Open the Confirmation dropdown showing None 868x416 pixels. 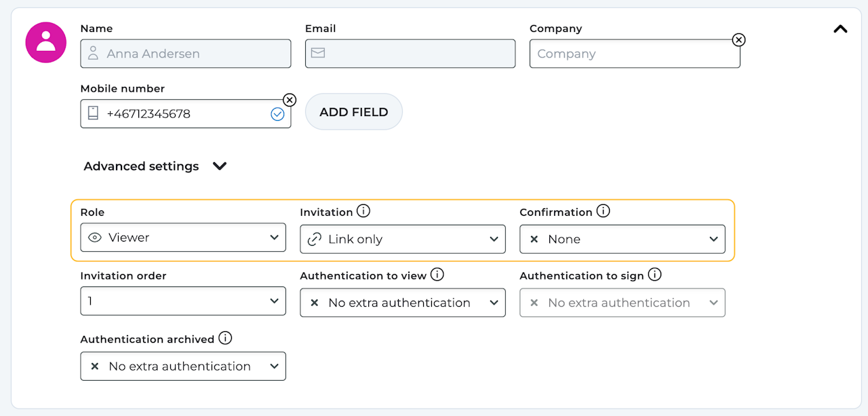[623, 239]
